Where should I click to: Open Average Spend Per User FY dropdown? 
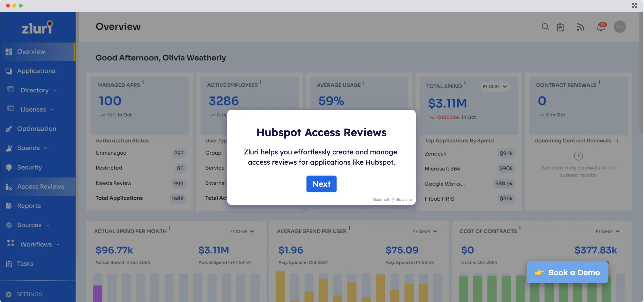click(x=425, y=231)
